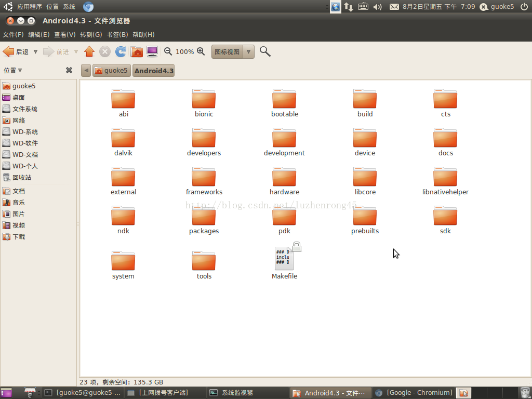The image size is (532, 399).
Task: Select the developers folder
Action: tap(204, 142)
